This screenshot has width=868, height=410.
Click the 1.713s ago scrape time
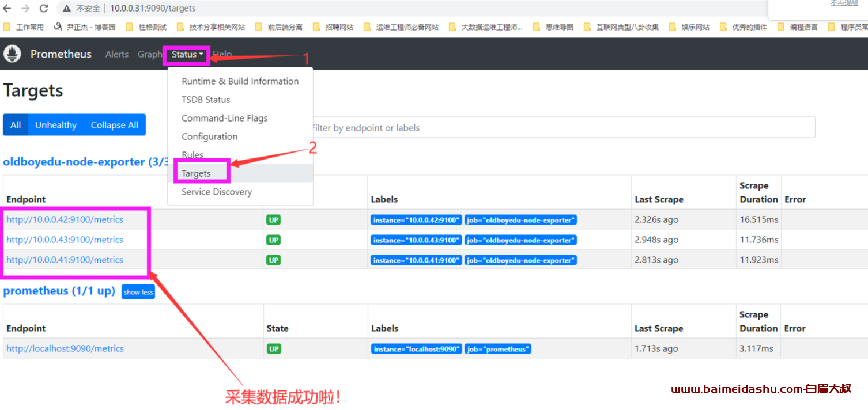[x=656, y=348]
